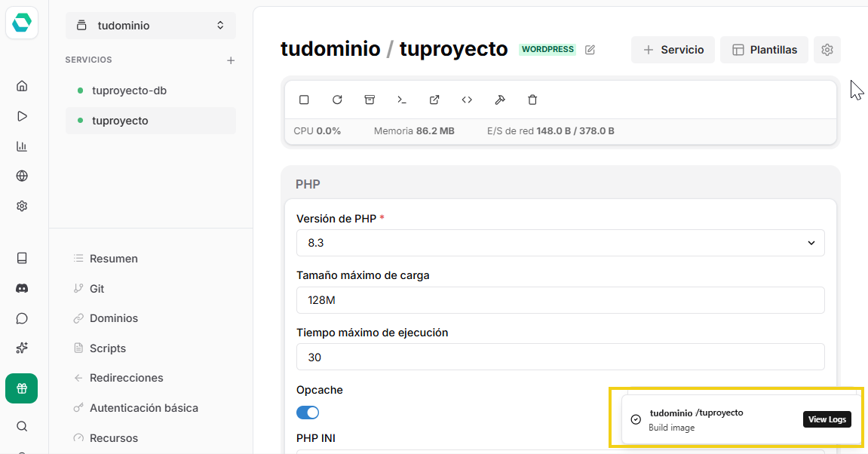This screenshot has width=868, height=454.
Task: Open the console terminal icon
Action: (x=402, y=100)
